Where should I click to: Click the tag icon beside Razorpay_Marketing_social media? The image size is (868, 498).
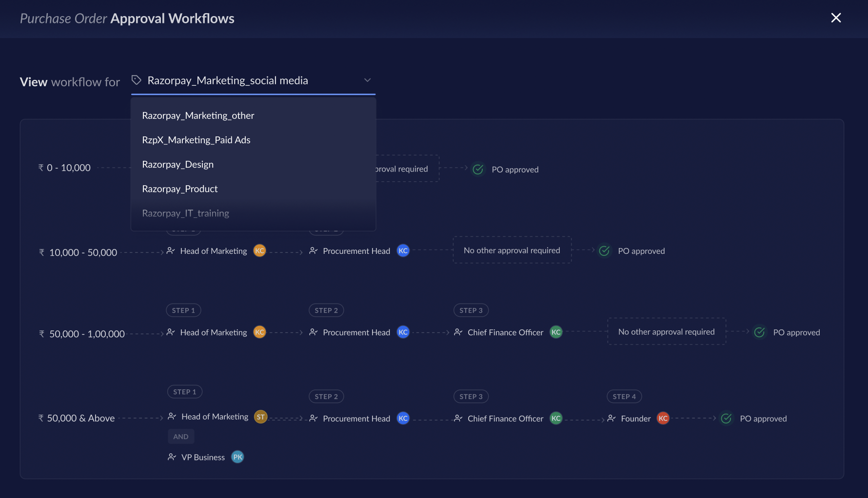click(x=137, y=80)
